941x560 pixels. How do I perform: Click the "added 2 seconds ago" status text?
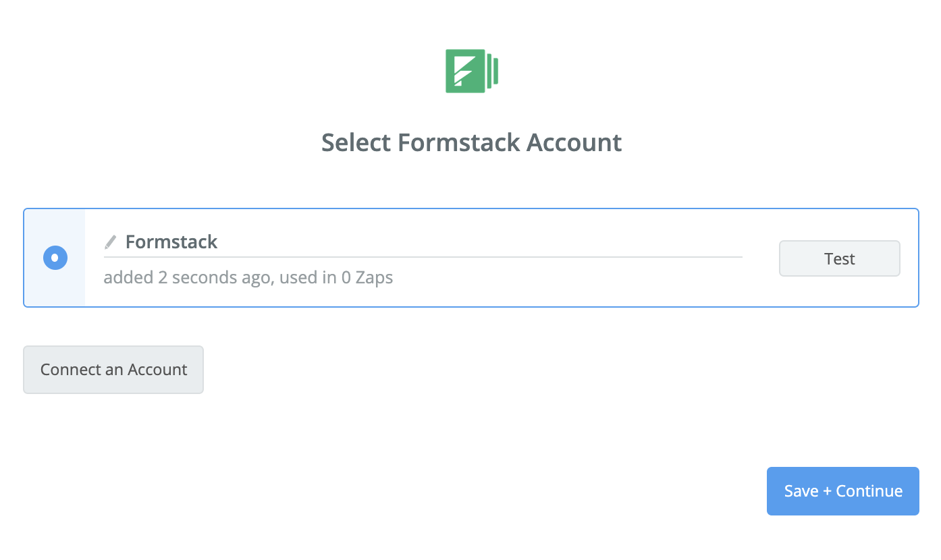click(187, 277)
